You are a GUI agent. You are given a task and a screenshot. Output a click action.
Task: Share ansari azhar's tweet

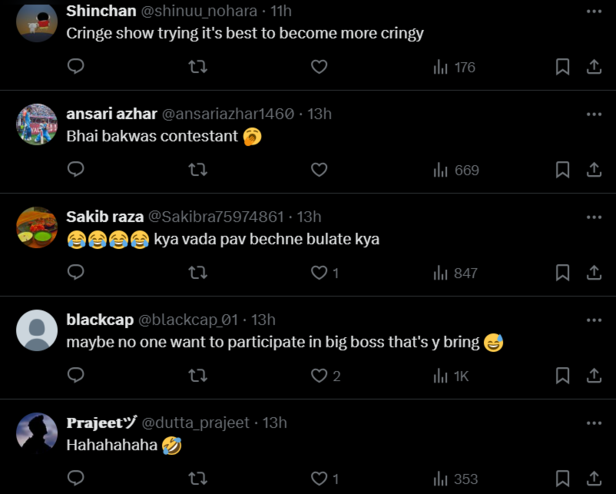(x=592, y=170)
